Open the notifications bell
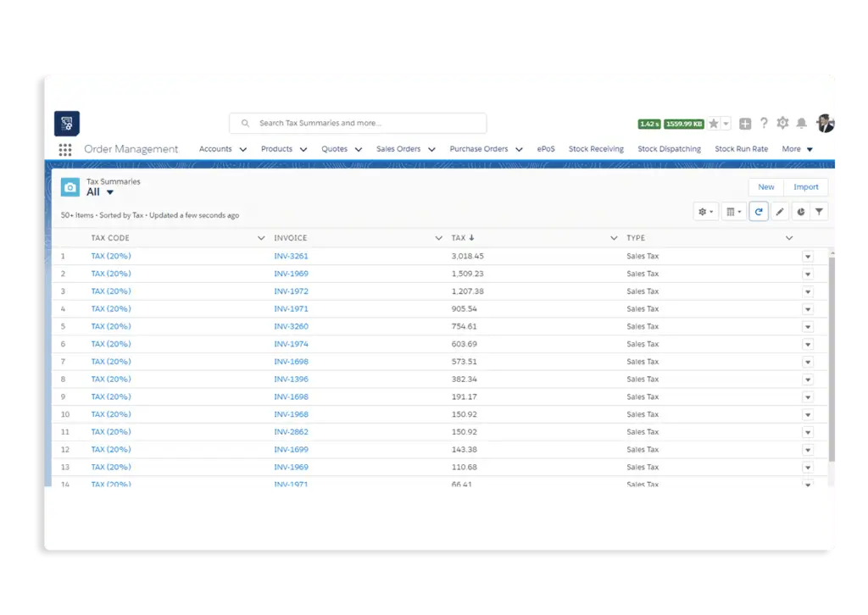Viewport: 868px width, 615px height. click(801, 123)
